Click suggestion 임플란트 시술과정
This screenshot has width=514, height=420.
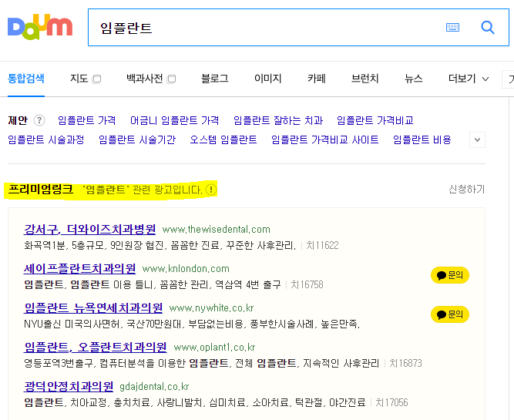(x=46, y=139)
